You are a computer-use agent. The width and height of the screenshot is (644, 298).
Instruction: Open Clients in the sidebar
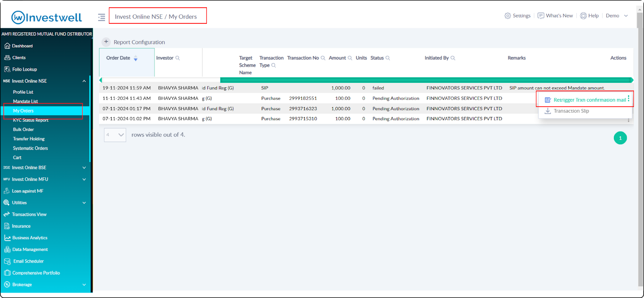pos(19,58)
